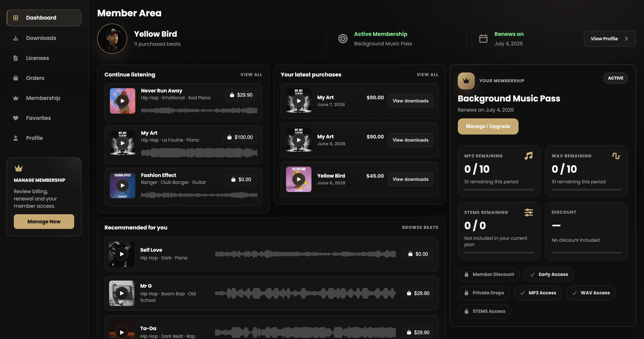This screenshot has height=339, width=644.
Task: Click the ACTIVE status badge
Action: coord(616,78)
